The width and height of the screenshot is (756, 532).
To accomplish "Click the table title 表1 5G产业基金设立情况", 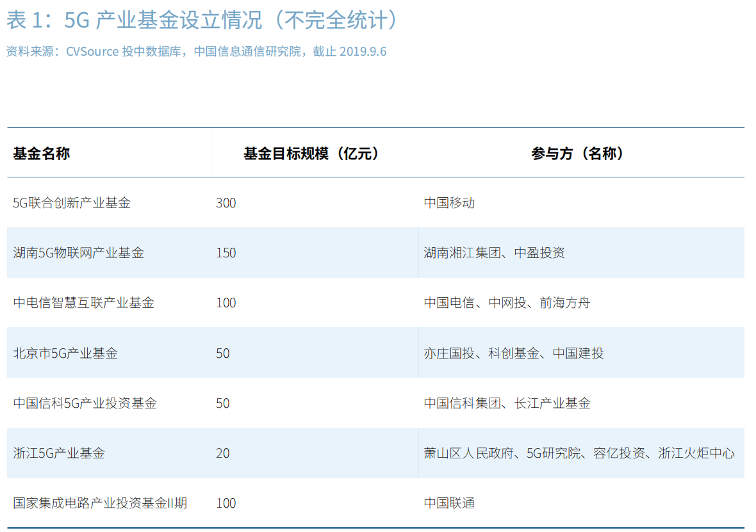I will (x=202, y=20).
